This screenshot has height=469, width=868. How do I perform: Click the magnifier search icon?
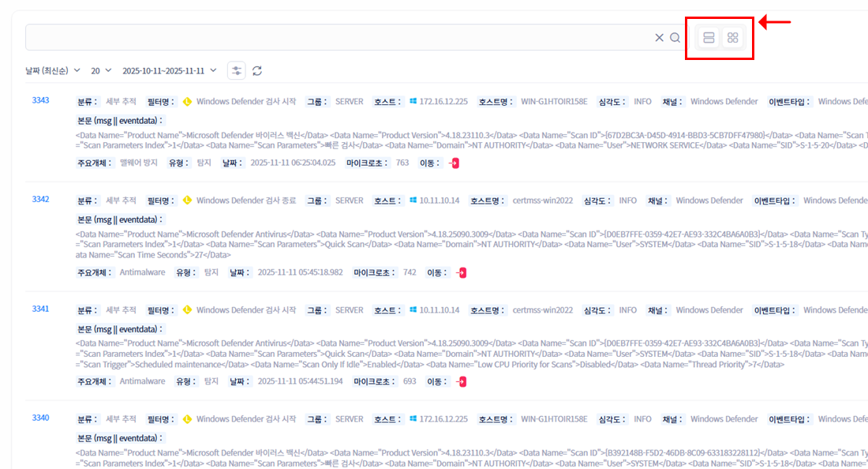tap(675, 38)
